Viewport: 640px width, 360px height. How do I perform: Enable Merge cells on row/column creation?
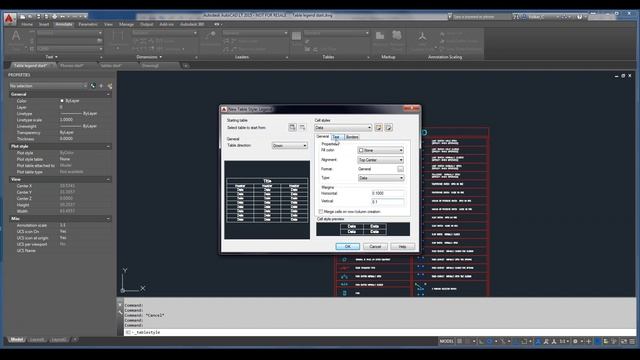pos(321,212)
